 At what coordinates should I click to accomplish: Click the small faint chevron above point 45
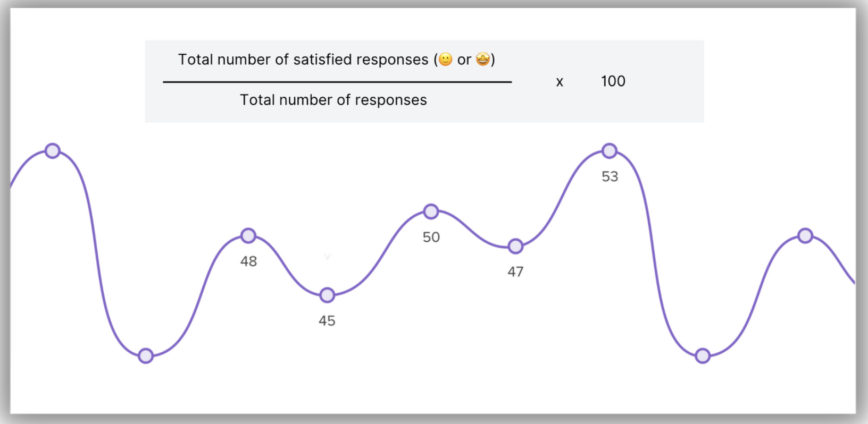click(x=328, y=257)
